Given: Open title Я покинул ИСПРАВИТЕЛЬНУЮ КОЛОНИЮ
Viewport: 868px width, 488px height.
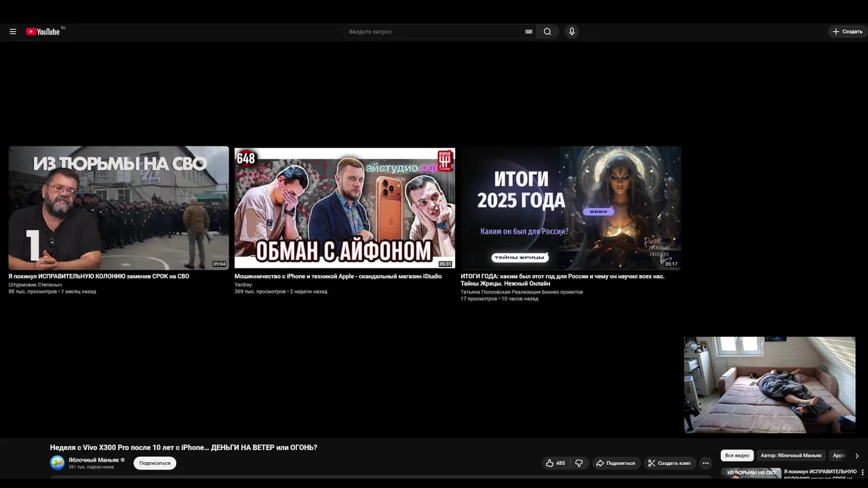Looking at the screenshot, I should (98, 277).
